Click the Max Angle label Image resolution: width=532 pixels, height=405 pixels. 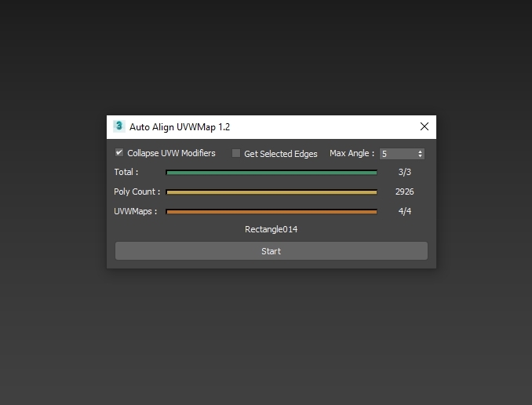[x=352, y=154]
